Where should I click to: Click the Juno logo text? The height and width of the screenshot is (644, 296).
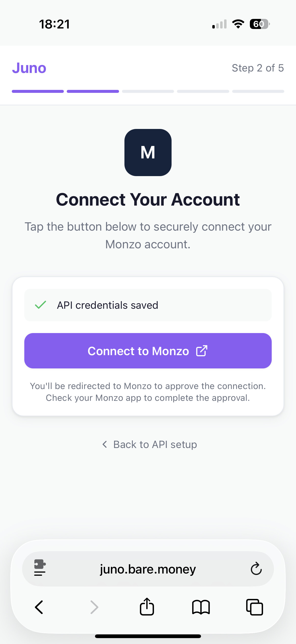(x=29, y=68)
